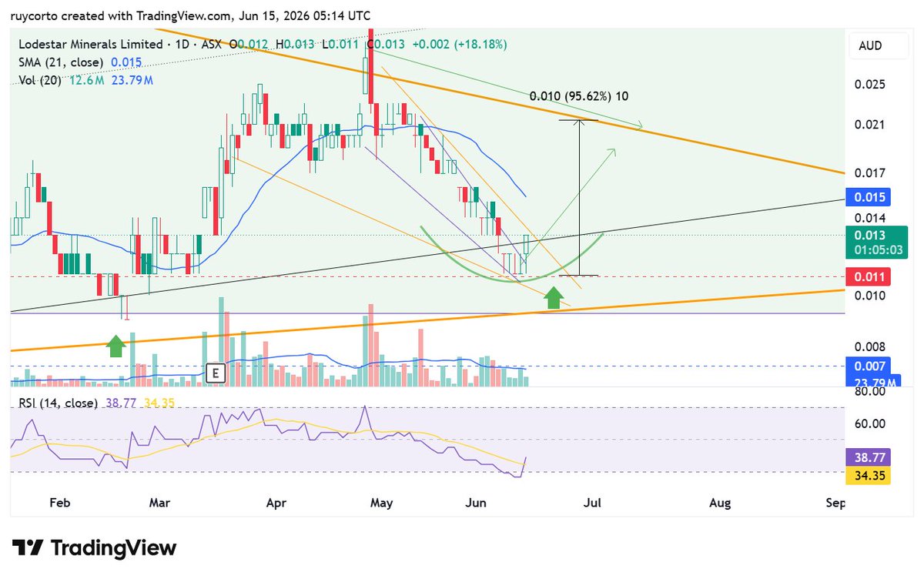Image resolution: width=924 pixels, height=579 pixels.
Task: Select the green up arrow above February volume
Action: pyautogui.click(x=115, y=346)
